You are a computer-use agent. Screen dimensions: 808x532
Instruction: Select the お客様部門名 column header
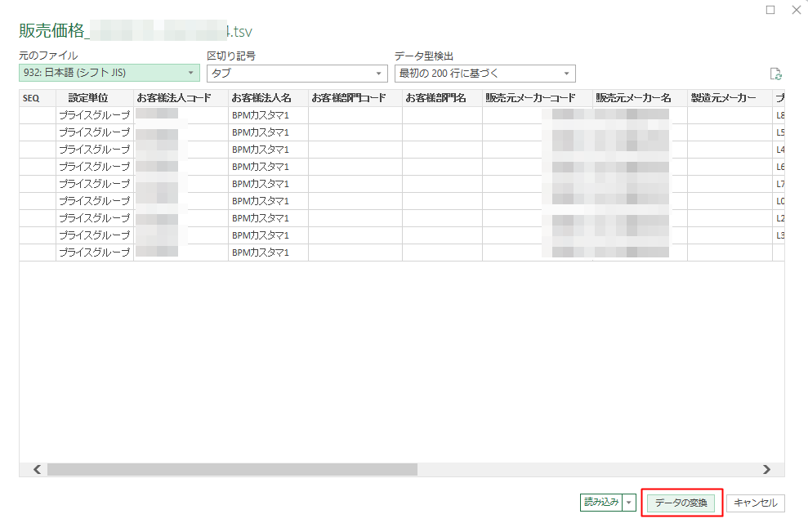pyautogui.click(x=441, y=97)
